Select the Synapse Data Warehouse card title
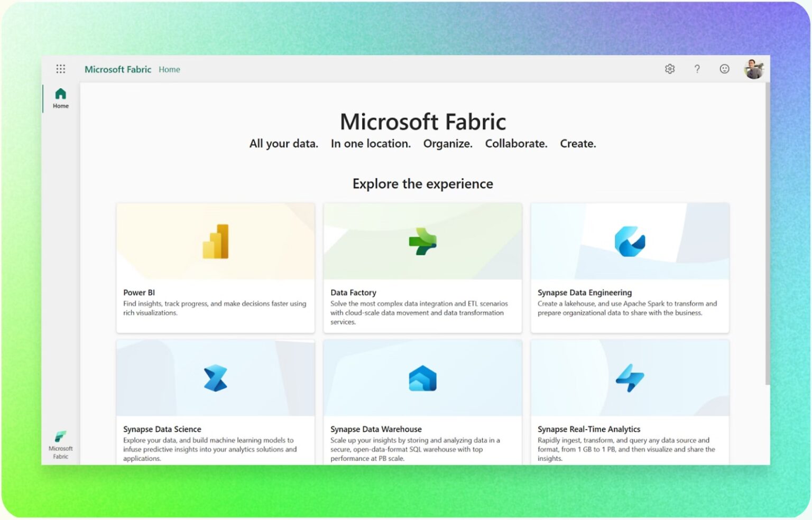The width and height of the screenshot is (812, 520). (x=376, y=429)
